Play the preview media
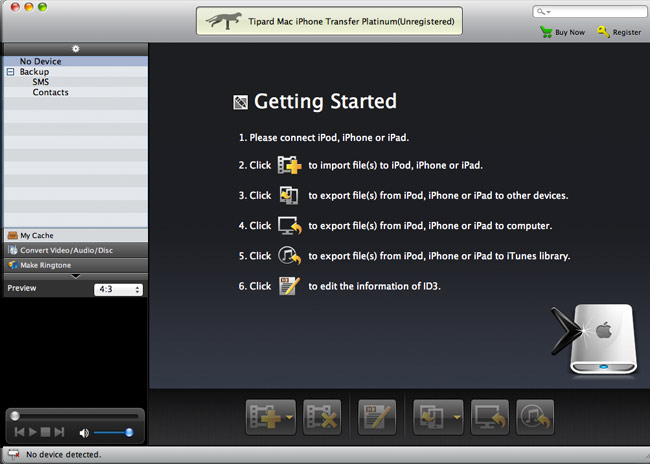This screenshot has width=650, height=464. click(x=33, y=432)
